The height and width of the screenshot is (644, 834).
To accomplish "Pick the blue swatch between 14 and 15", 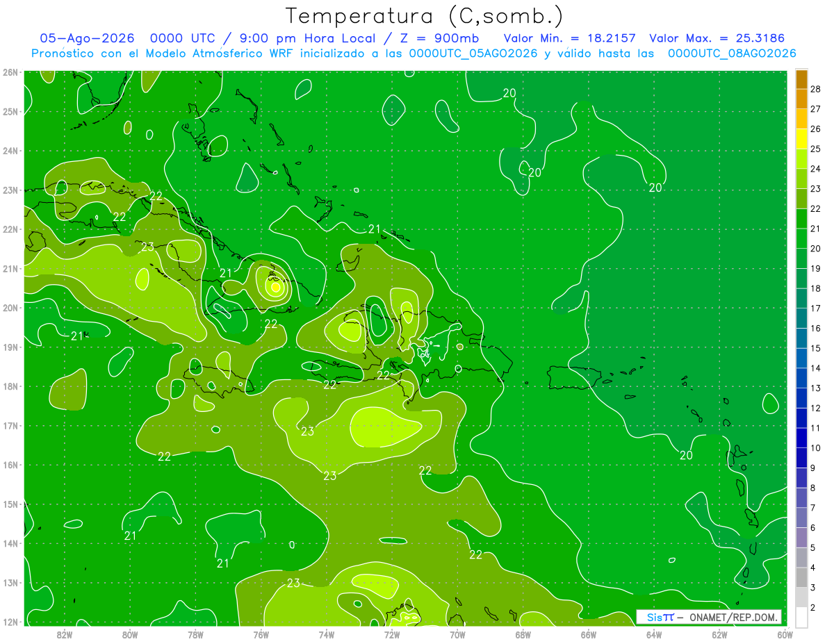I will point(801,358).
